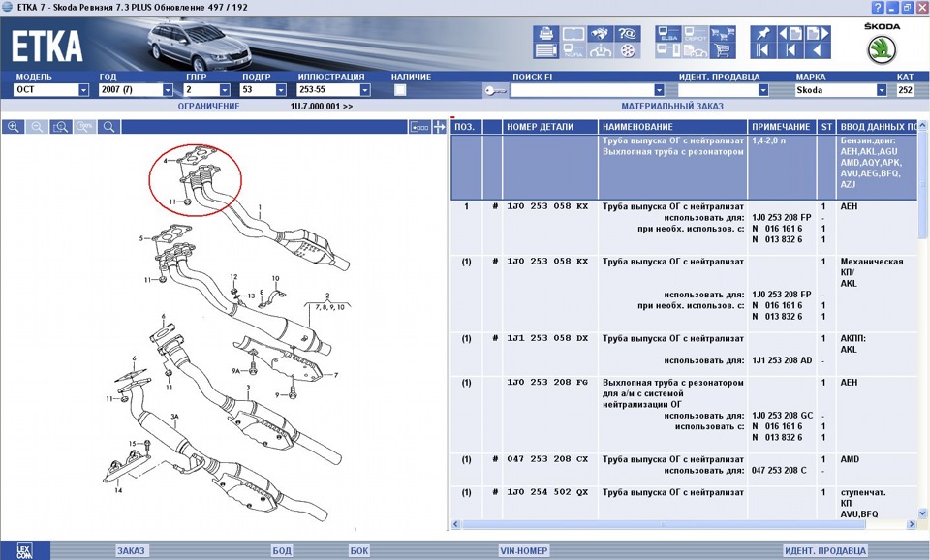Open the multiple shopping carts icon
930x560 pixels.
coord(723,34)
